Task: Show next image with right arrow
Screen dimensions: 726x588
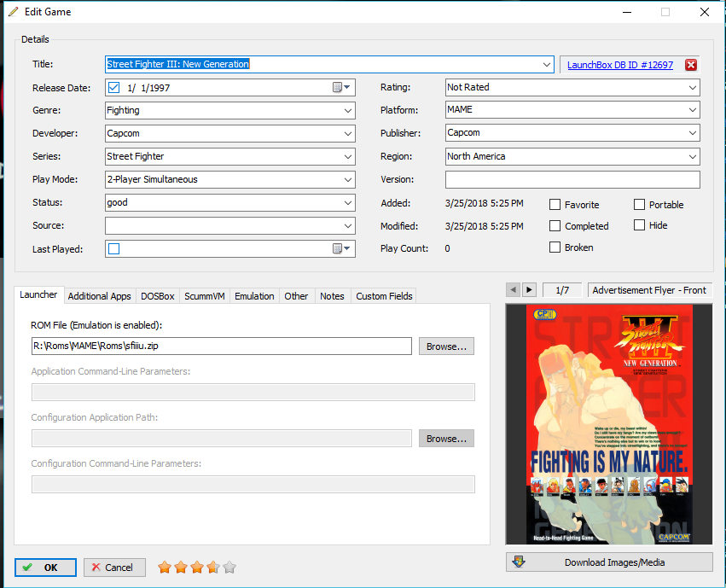Action: tap(529, 290)
